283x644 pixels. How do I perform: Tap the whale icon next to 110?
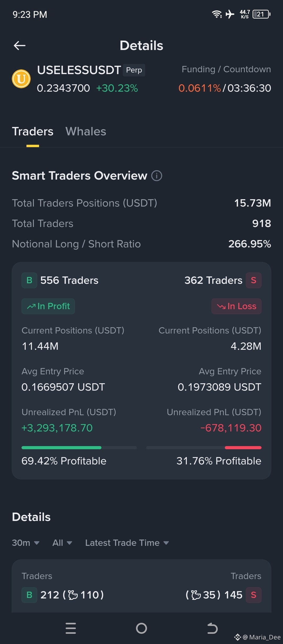(x=73, y=595)
